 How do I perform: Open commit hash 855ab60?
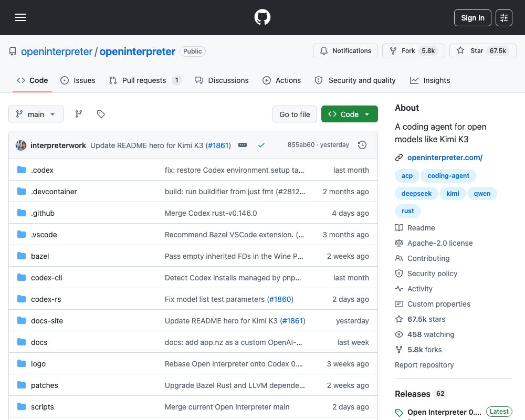click(301, 145)
